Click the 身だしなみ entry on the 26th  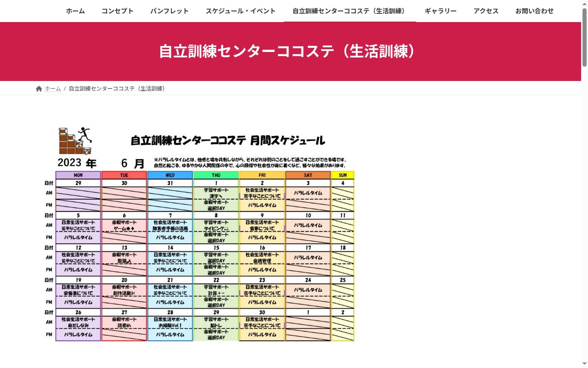(x=78, y=326)
